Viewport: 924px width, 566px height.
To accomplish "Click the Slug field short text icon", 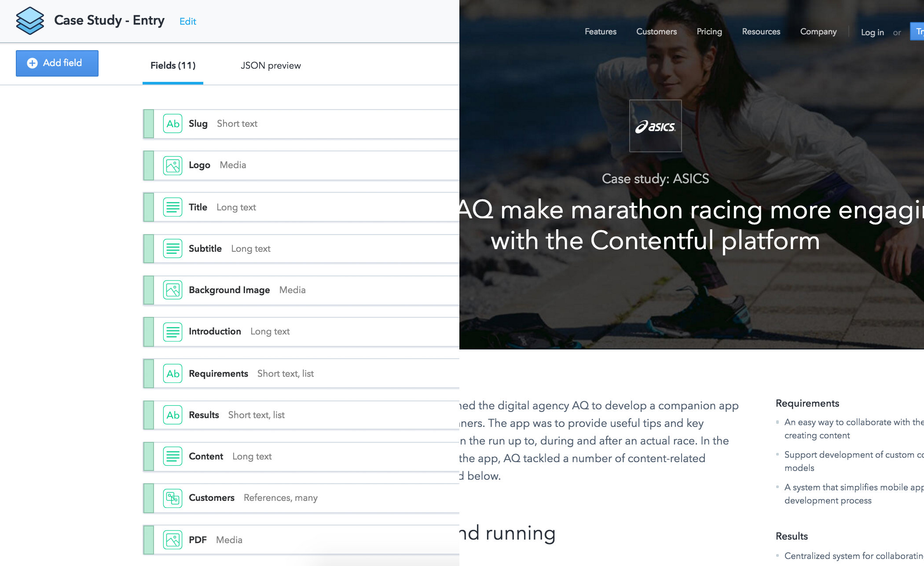I will pyautogui.click(x=172, y=124).
